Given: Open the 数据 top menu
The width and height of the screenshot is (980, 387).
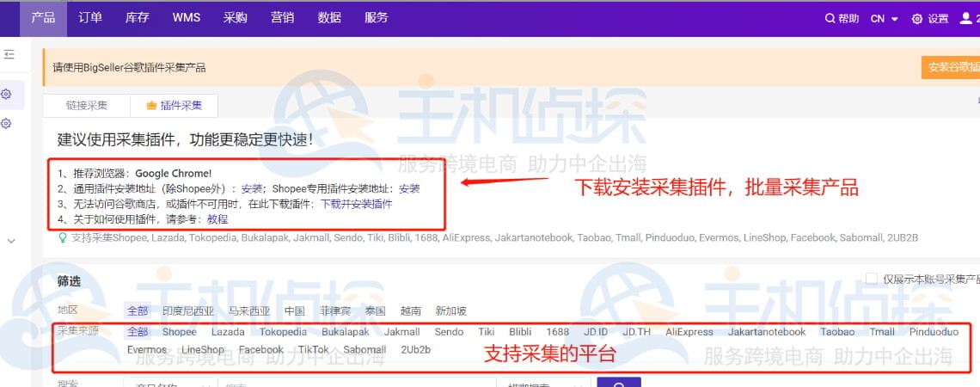Looking at the screenshot, I should 329,18.
